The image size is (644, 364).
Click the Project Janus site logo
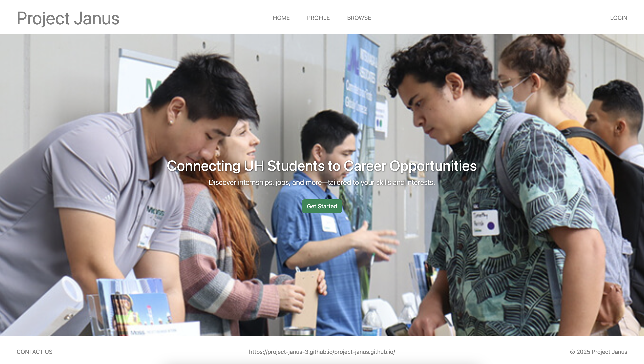click(x=68, y=18)
